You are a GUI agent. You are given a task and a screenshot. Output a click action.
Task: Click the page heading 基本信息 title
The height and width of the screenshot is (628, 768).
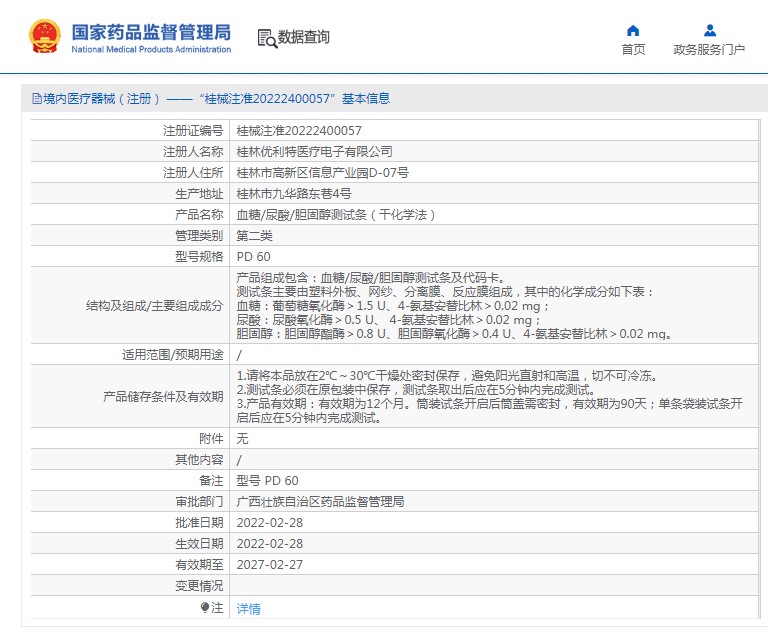(366, 99)
